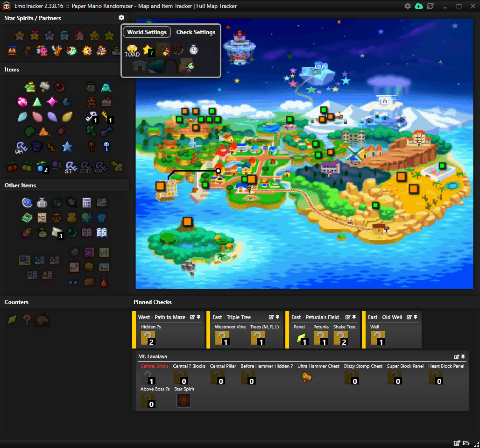This screenshot has height=448, width=480.
Task: Mark the Eldstar star spirit with mustache
Action: [x=20, y=36]
